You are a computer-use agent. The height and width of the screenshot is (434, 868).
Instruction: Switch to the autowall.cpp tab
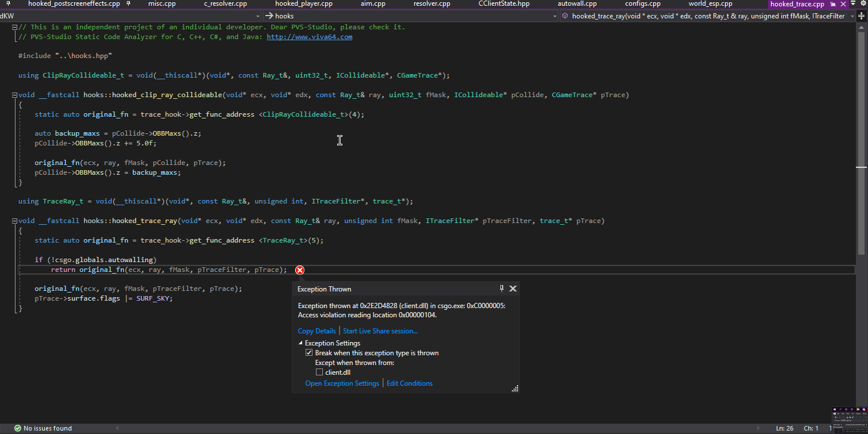coord(577,4)
